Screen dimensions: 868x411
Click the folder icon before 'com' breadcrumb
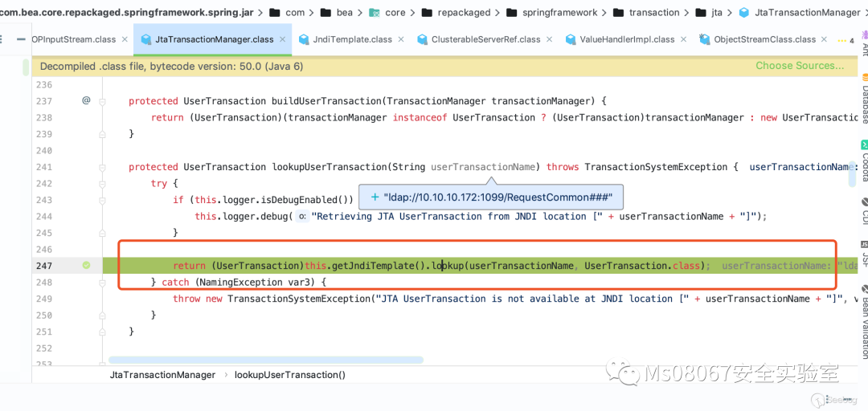[273, 12]
